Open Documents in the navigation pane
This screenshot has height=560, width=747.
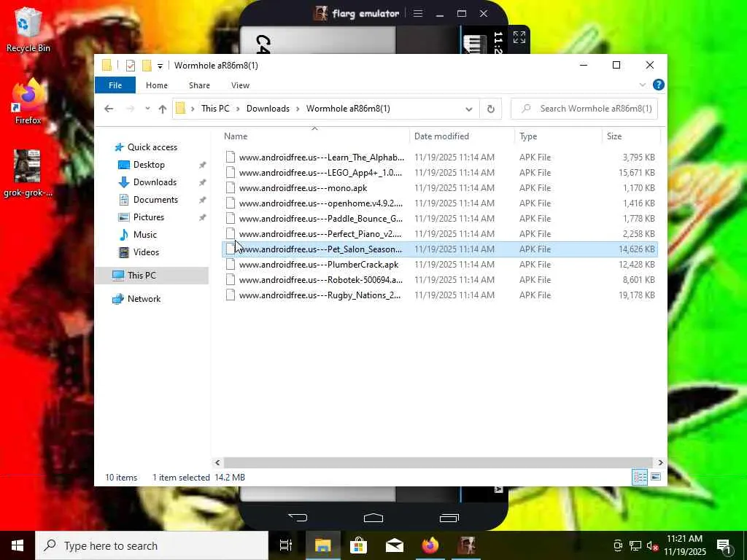pyautogui.click(x=155, y=200)
